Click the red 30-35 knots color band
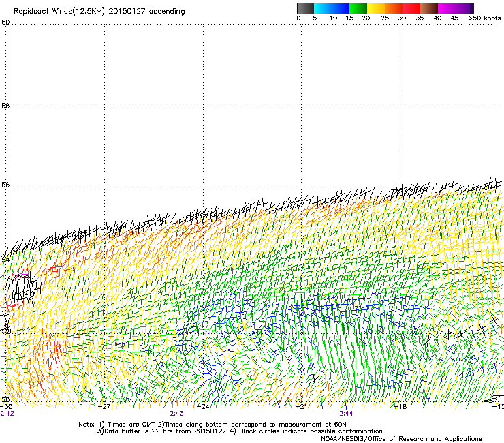 (411, 8)
